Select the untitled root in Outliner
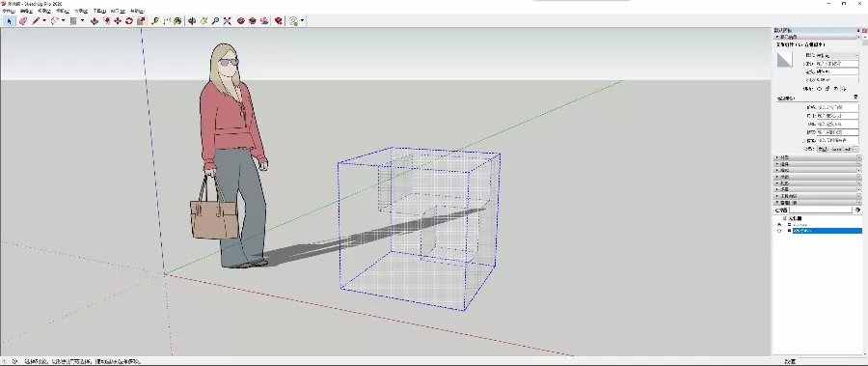 click(795, 218)
